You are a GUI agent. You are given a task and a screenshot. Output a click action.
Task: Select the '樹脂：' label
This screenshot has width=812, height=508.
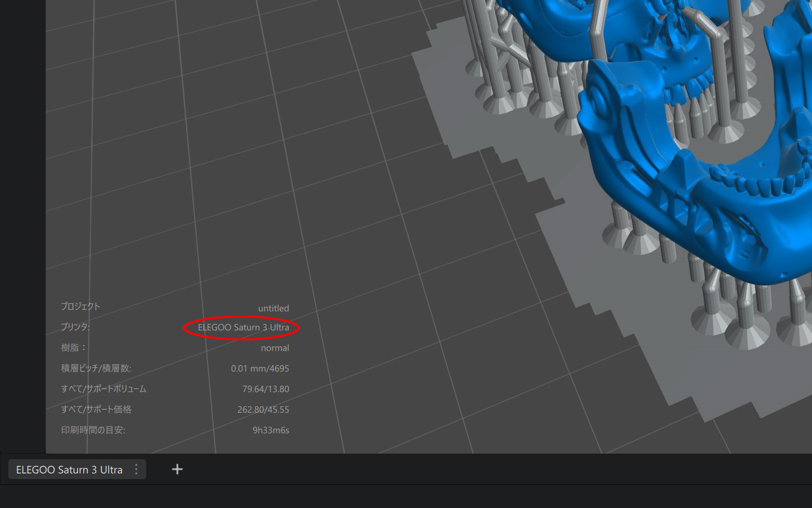click(x=74, y=348)
